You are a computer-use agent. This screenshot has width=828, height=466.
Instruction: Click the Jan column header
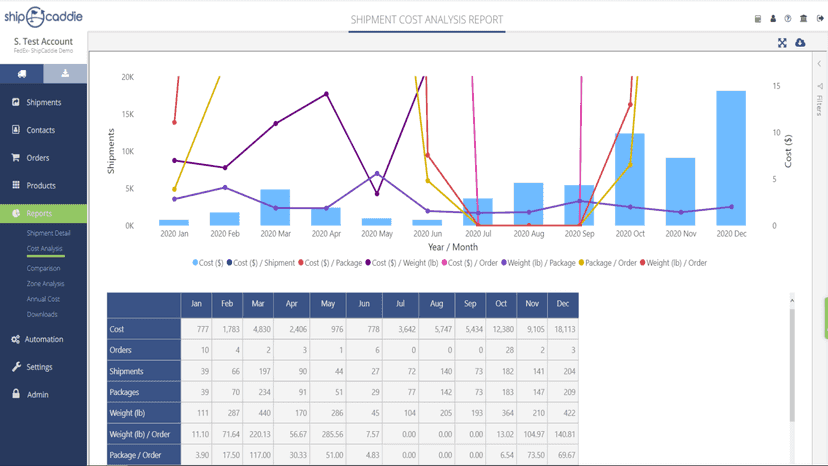(196, 304)
